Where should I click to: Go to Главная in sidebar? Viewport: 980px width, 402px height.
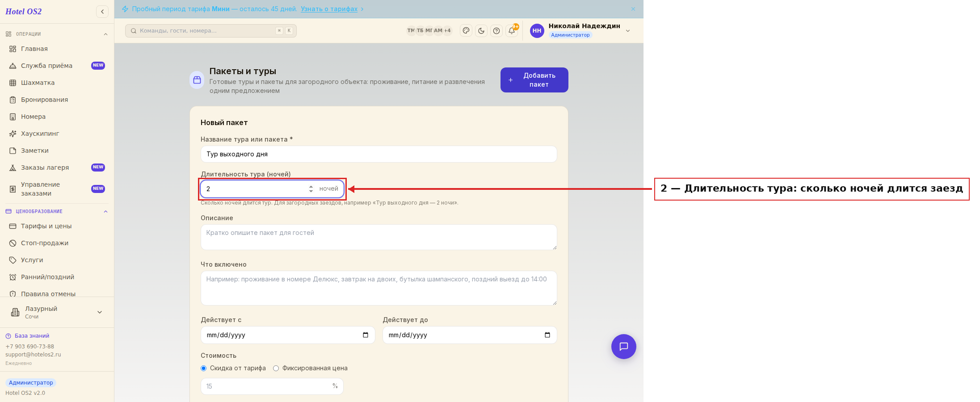[57, 49]
